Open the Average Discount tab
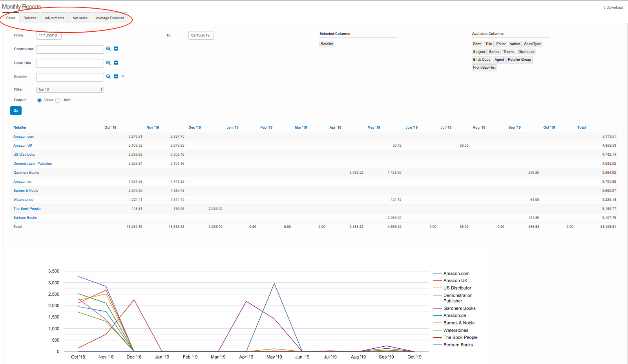This screenshot has height=364, width=628. 110,18
